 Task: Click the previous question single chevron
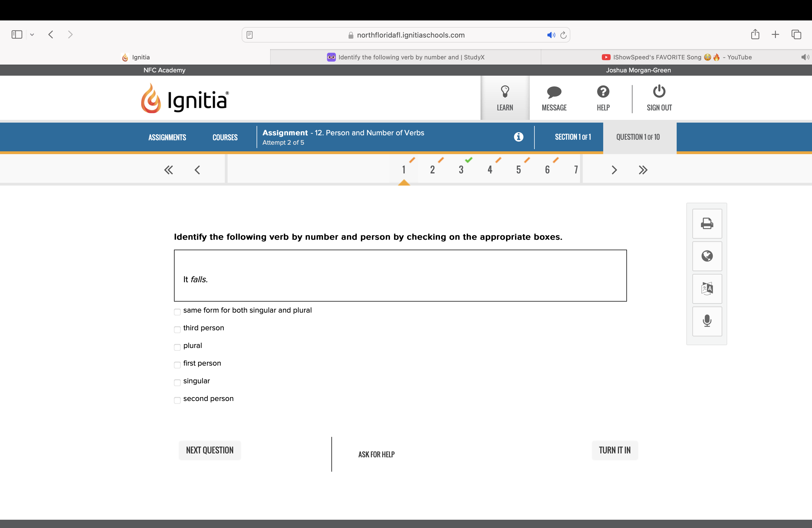coord(197,170)
